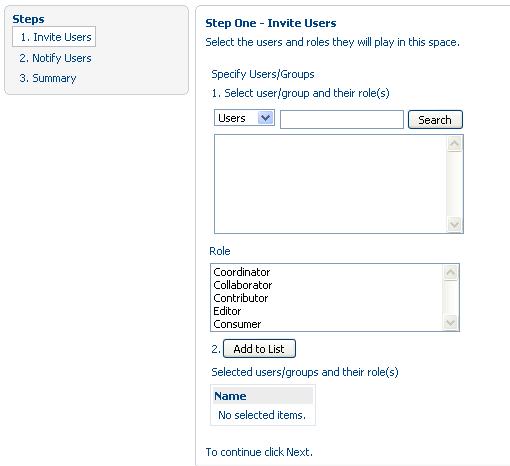Go to step 1. Invite Users
This screenshot has height=466, width=510.
56,37
